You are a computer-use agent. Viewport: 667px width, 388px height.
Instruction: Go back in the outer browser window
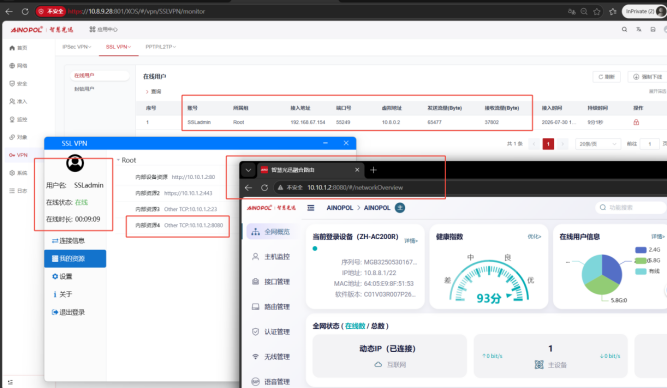(9, 11)
